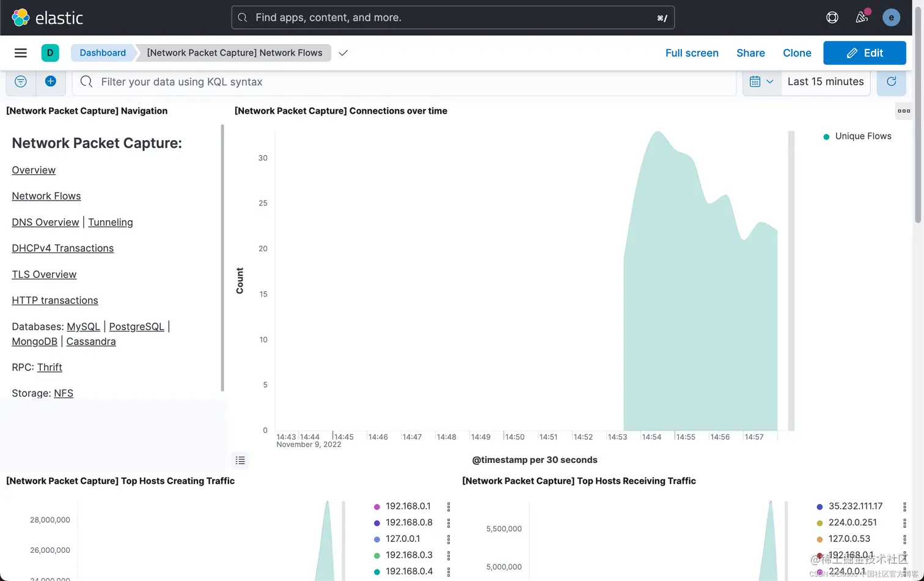Click the Connections over time title
This screenshot has width=924, height=581.
(x=341, y=111)
